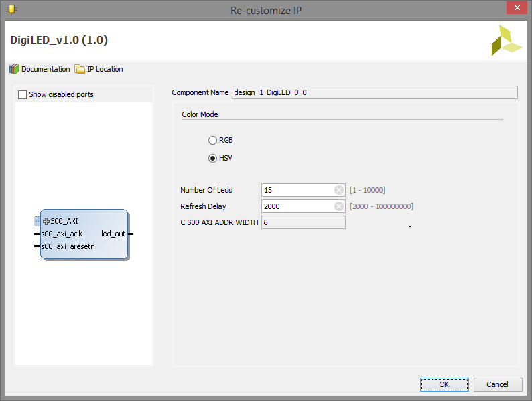532x401 pixels.
Task: Click into the Number Of Leds field
Action: 299,190
